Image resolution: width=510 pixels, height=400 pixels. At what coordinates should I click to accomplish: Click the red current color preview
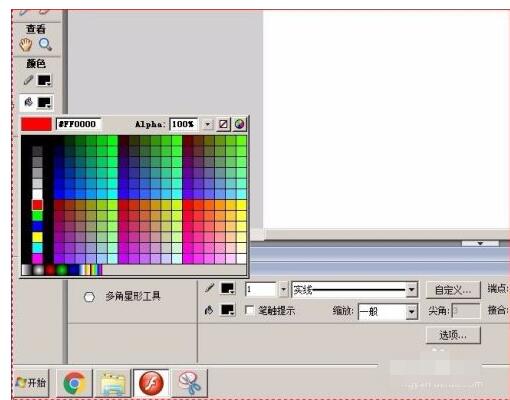click(x=36, y=124)
